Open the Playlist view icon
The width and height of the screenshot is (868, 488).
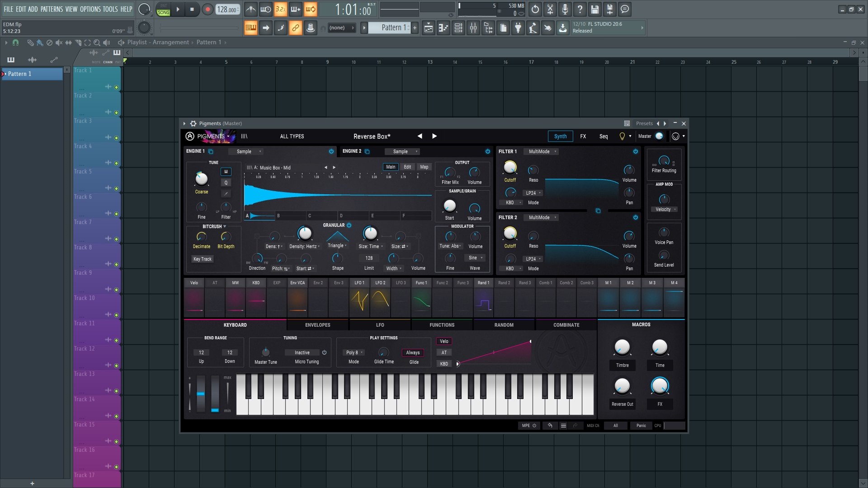[x=429, y=28]
